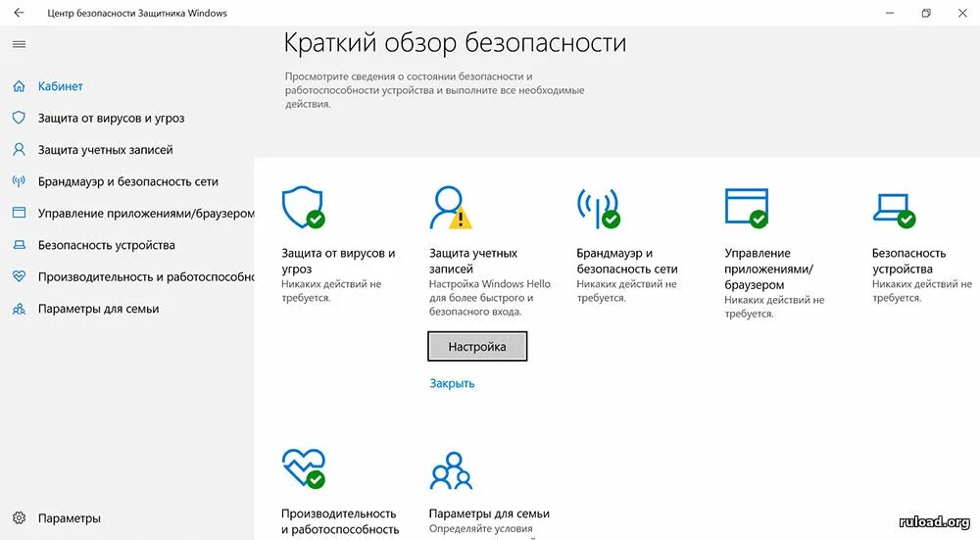Open the hamburger navigation menu
This screenshot has height=540, width=980.
click(20, 44)
